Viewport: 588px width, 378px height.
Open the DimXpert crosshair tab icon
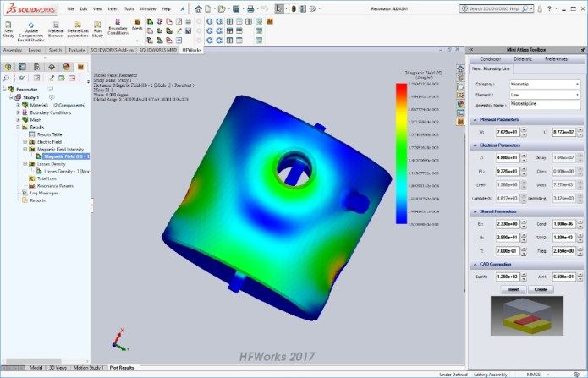pyautogui.click(x=52, y=67)
